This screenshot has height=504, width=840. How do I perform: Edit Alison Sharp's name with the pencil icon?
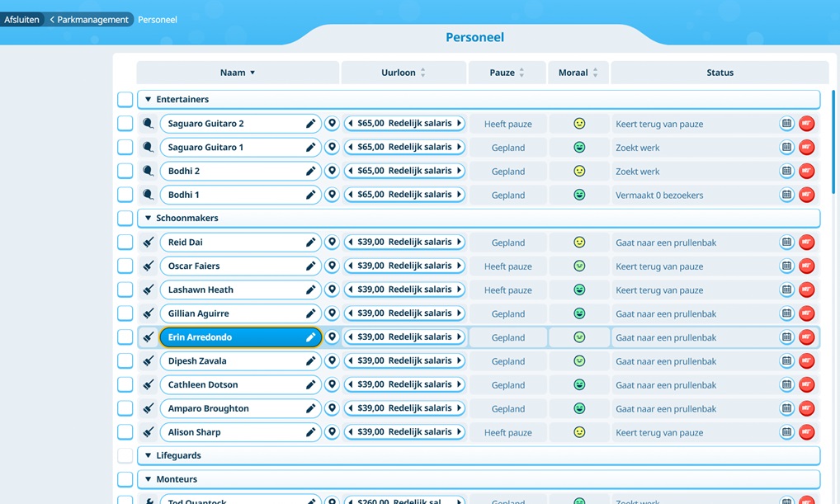pos(311,432)
